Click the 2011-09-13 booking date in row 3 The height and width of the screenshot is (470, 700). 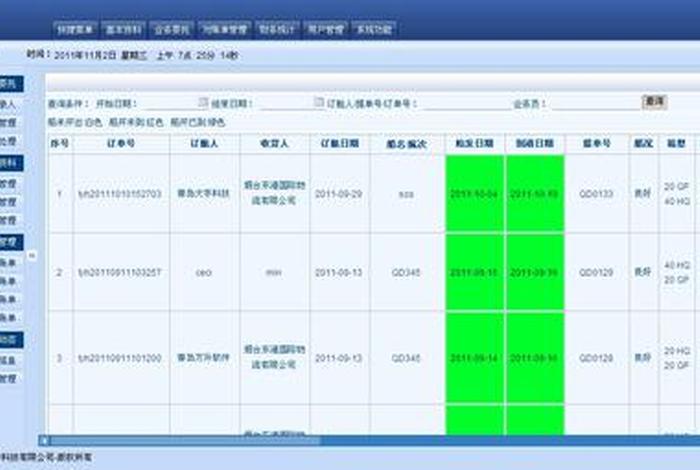click(x=338, y=358)
